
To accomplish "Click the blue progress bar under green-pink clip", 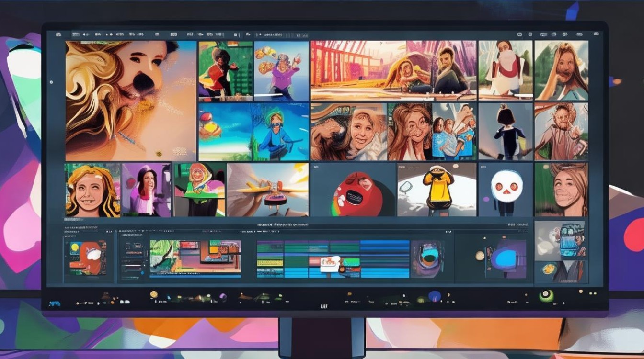I will coord(195,276).
